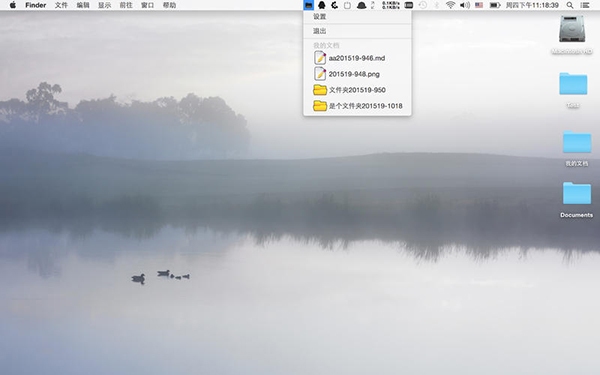
Task: Click the hat-shaped menu bar icon
Action: 361,5
